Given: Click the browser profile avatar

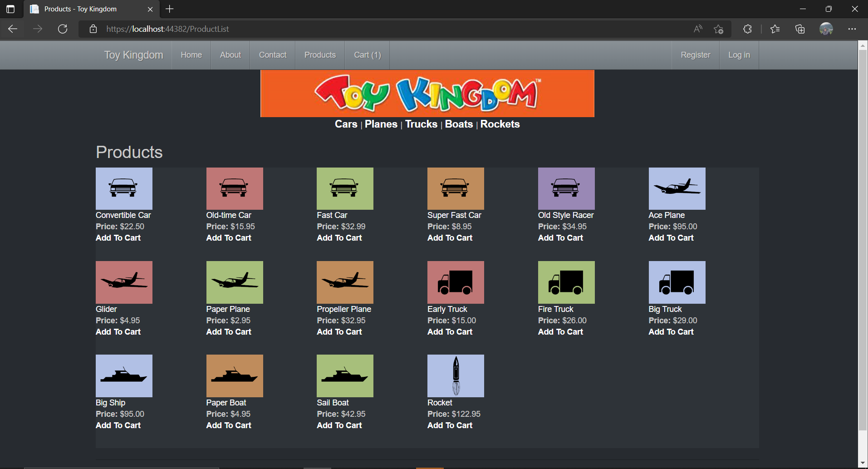Looking at the screenshot, I should (826, 29).
